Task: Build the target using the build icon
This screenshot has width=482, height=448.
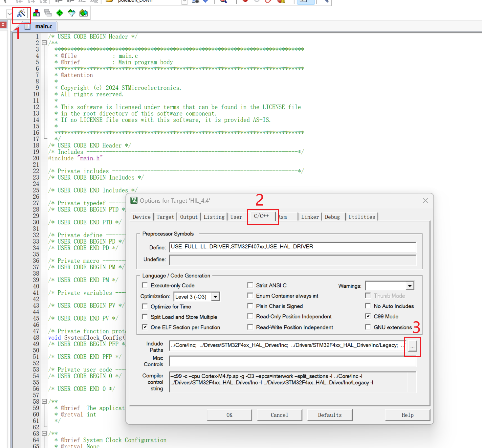Action: coord(36,13)
